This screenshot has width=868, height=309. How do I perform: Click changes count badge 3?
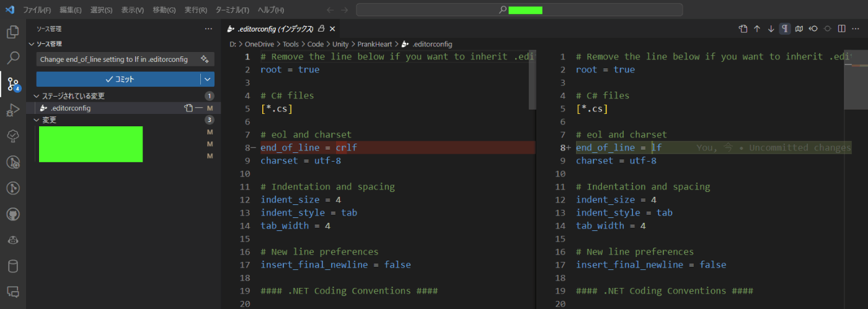(210, 120)
